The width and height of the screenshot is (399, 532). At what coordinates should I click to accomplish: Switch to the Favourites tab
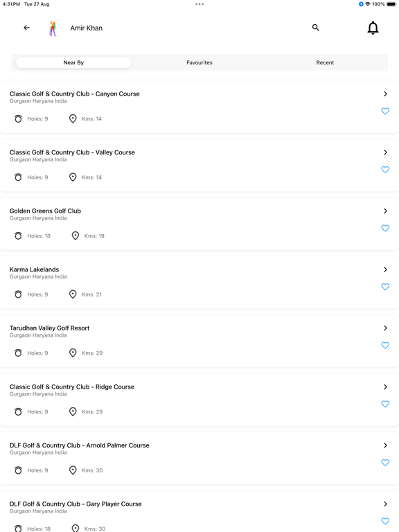199,62
